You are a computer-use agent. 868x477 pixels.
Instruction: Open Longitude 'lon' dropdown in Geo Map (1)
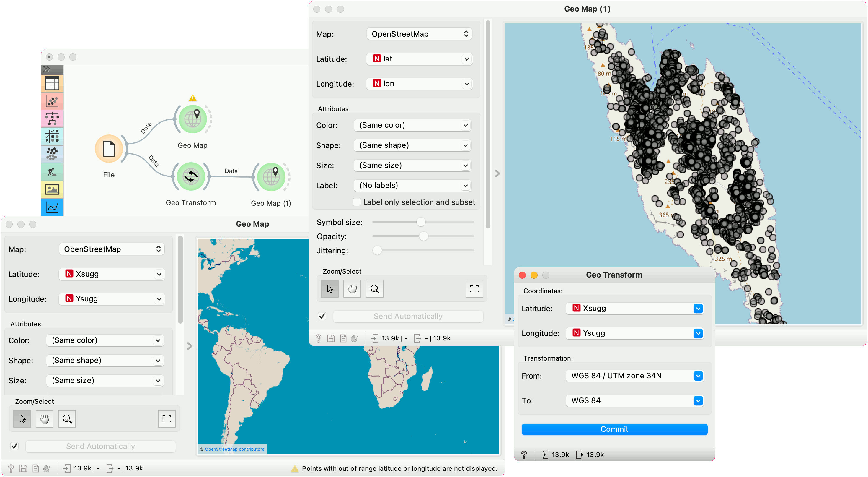[x=419, y=84]
